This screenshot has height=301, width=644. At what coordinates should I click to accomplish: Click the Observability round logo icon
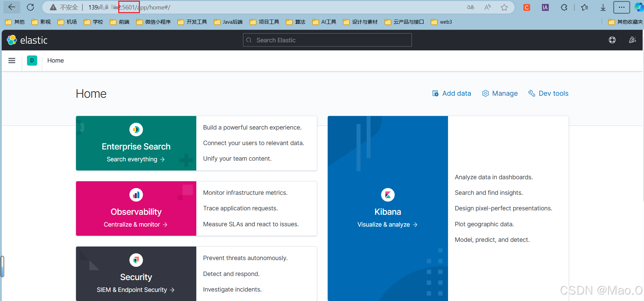tap(136, 195)
